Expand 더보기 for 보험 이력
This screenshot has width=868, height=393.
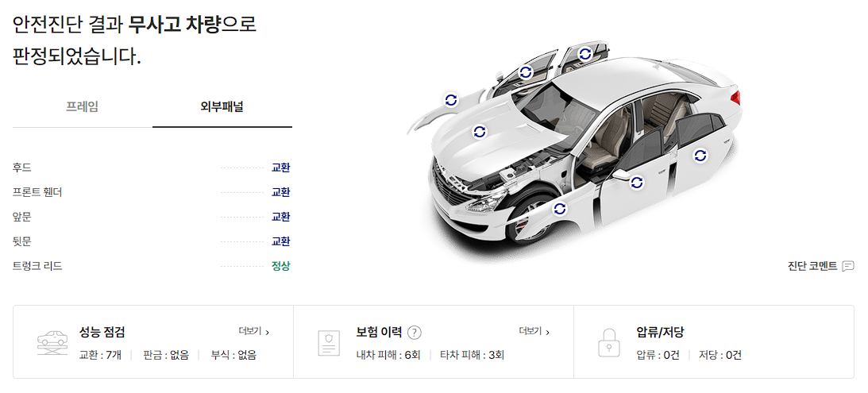(534, 332)
